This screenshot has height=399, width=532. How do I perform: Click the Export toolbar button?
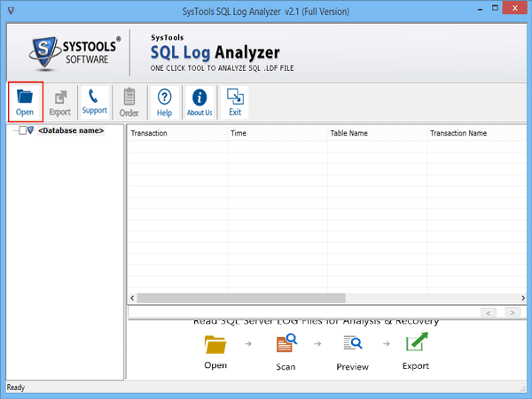(x=60, y=103)
